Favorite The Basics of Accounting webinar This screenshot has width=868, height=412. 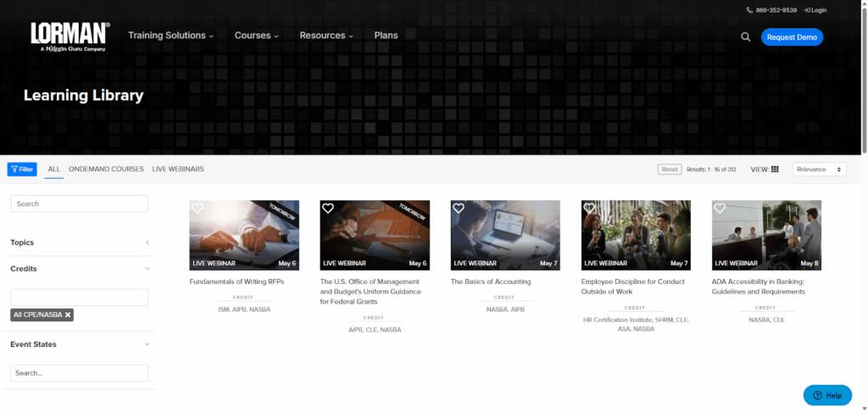459,209
